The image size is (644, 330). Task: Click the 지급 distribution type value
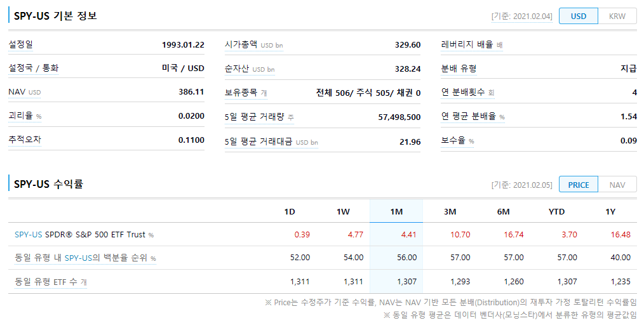[x=628, y=69]
